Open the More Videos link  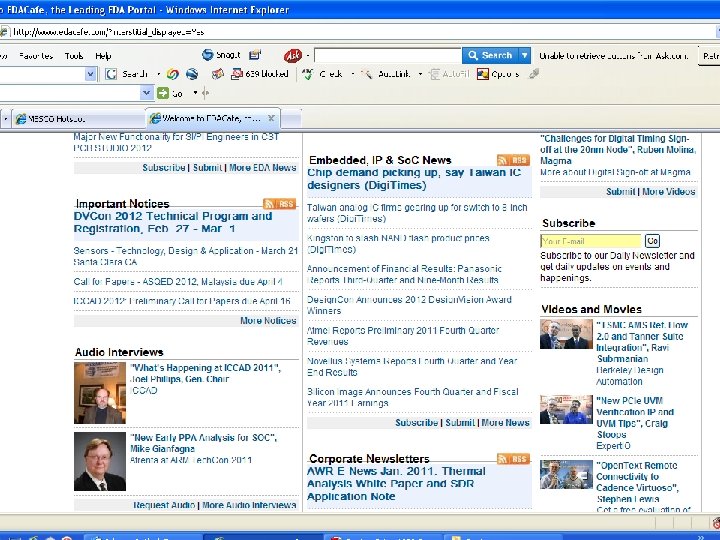[x=669, y=191]
